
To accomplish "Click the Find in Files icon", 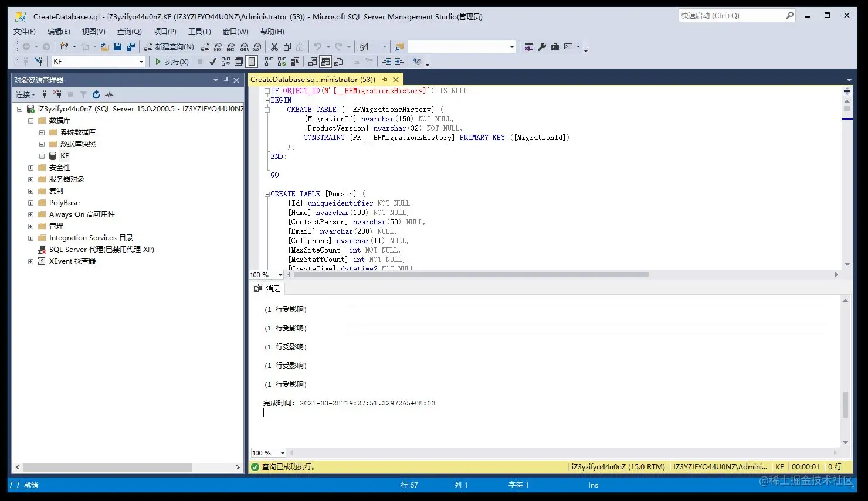I will point(399,47).
